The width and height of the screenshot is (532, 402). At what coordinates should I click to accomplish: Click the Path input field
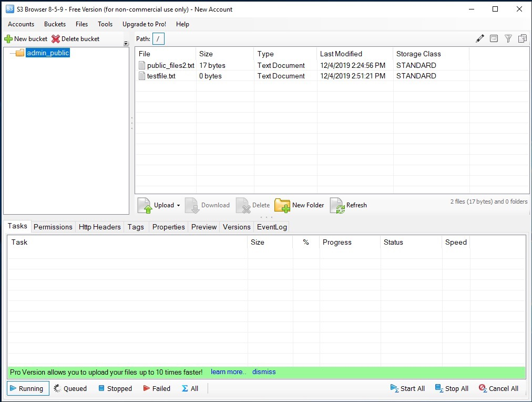coord(158,39)
